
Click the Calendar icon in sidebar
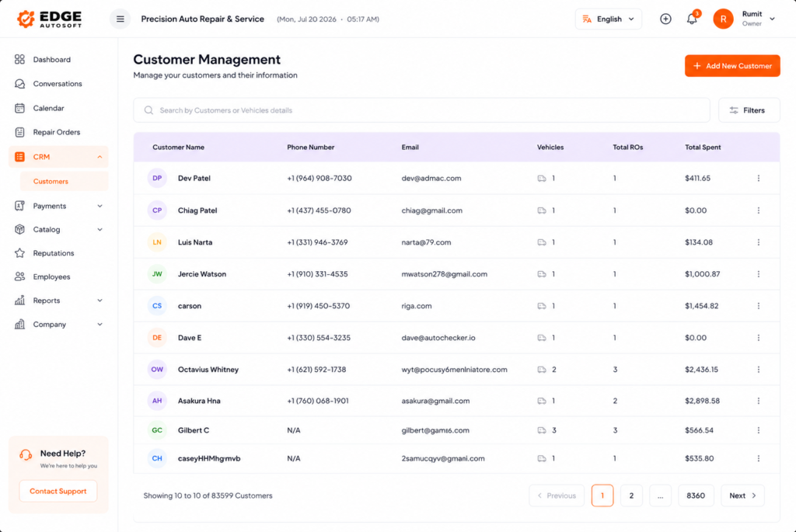[x=19, y=108]
